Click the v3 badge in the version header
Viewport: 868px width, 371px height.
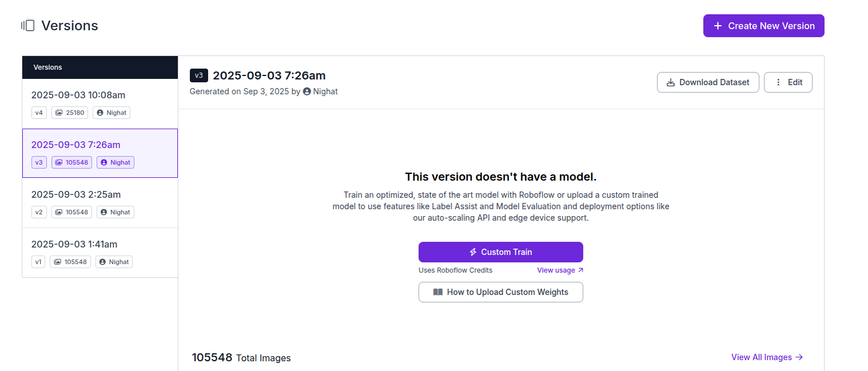(199, 75)
